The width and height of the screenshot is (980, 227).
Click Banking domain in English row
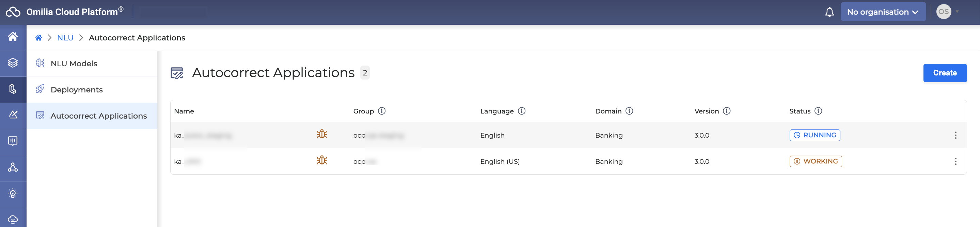pos(609,136)
